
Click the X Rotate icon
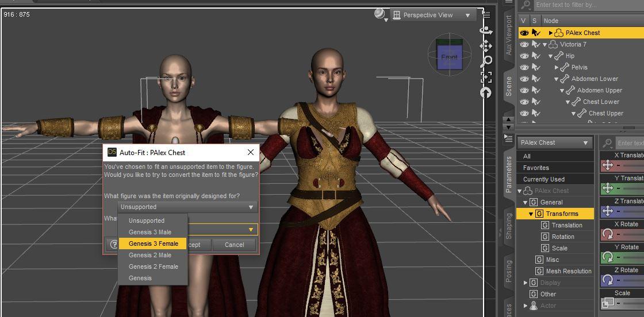607,234
